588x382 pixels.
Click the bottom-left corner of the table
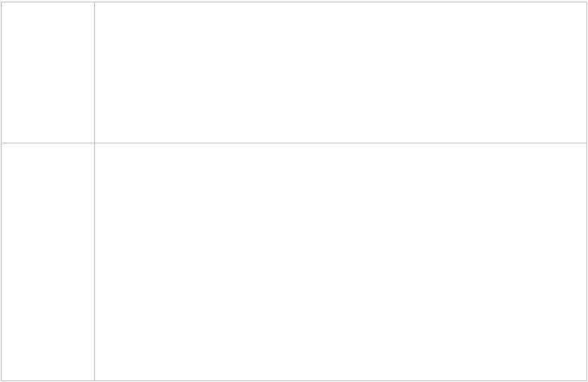(x=2, y=380)
